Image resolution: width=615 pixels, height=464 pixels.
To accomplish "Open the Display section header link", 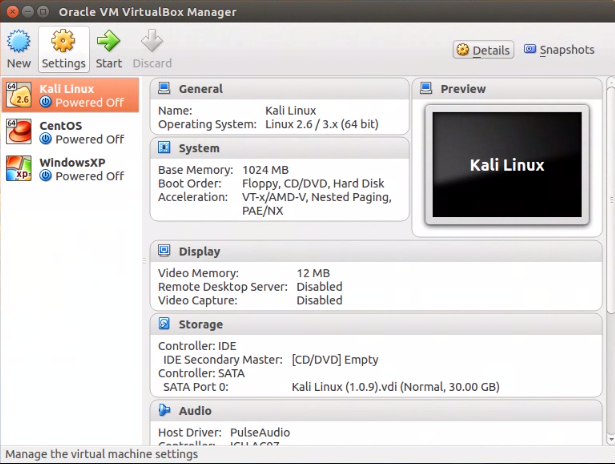I will 199,251.
